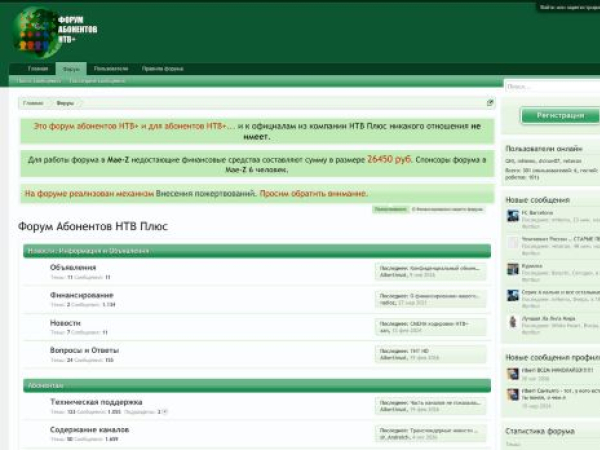Open latest post in Финансирование row
The height and width of the screenshot is (450, 600).
point(444,296)
